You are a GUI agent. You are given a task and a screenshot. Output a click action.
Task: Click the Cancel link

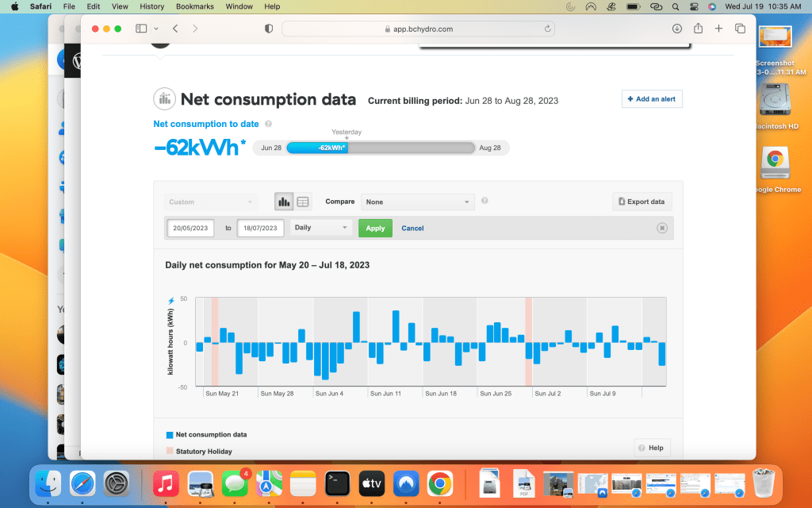point(412,228)
